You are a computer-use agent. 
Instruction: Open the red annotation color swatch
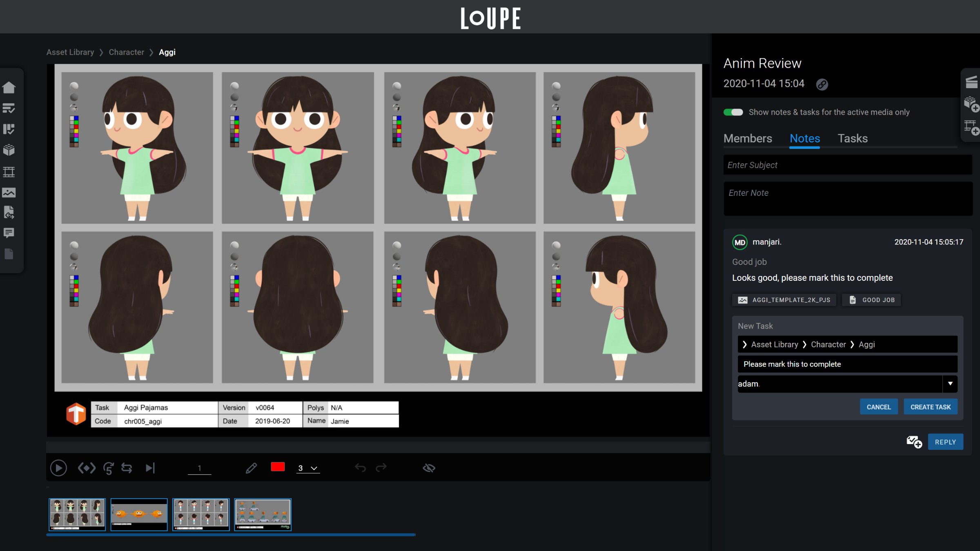278,467
